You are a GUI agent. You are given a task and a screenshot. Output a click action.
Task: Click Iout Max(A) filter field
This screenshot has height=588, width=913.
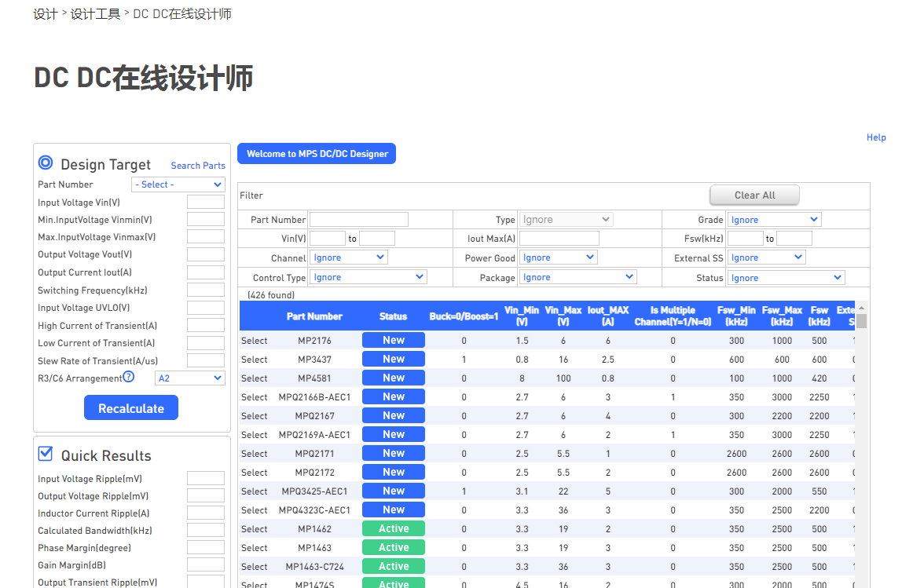pyautogui.click(x=559, y=239)
